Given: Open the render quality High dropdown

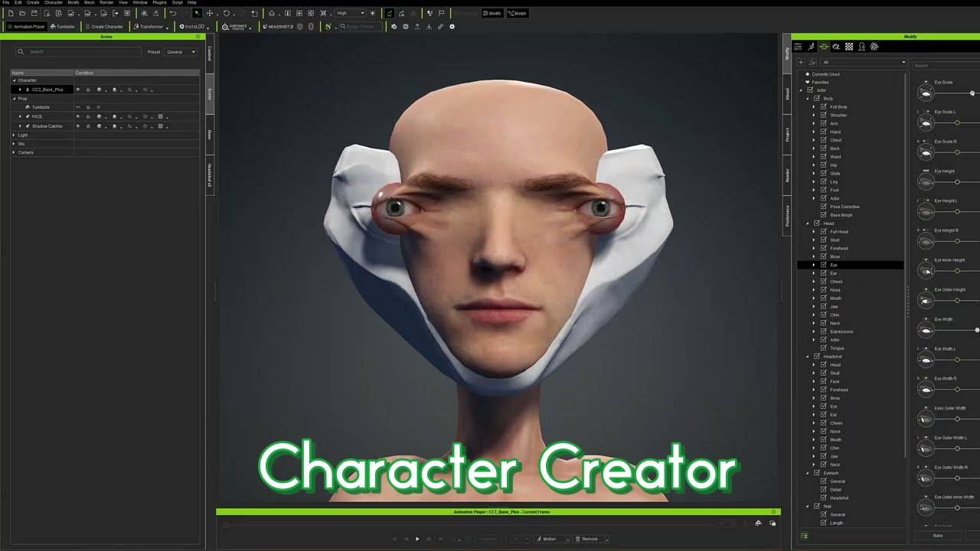Looking at the screenshot, I should (x=351, y=13).
